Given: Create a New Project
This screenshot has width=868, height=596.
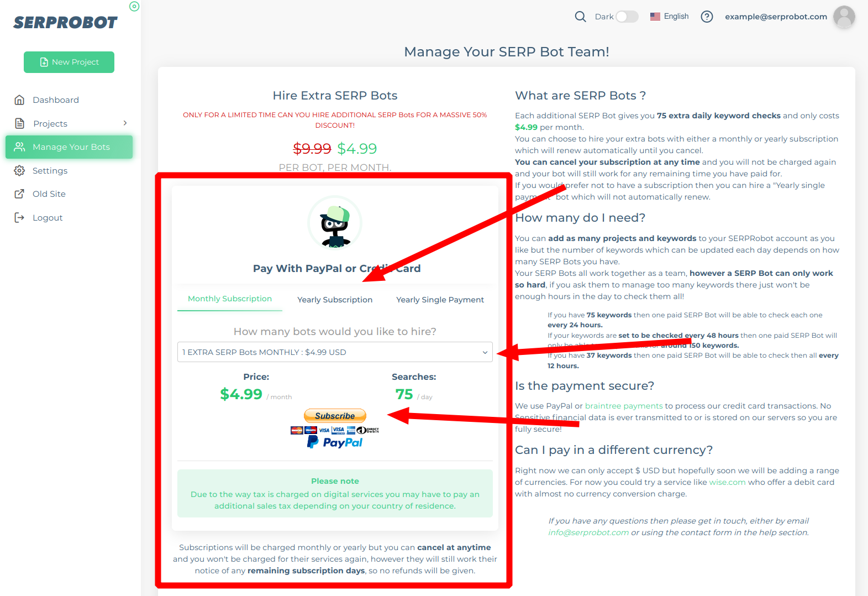Looking at the screenshot, I should pyautogui.click(x=69, y=62).
